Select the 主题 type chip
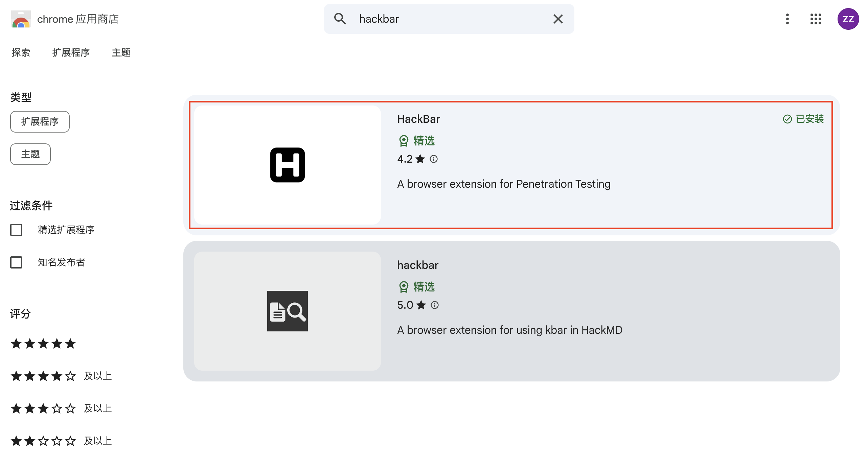 click(30, 154)
